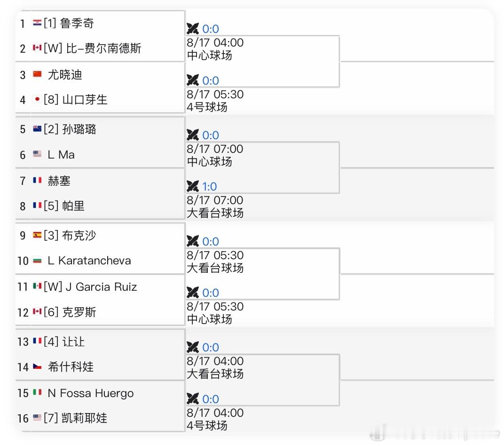
Task: Select player [8] 山口芽生
Action: pyautogui.click(x=75, y=100)
